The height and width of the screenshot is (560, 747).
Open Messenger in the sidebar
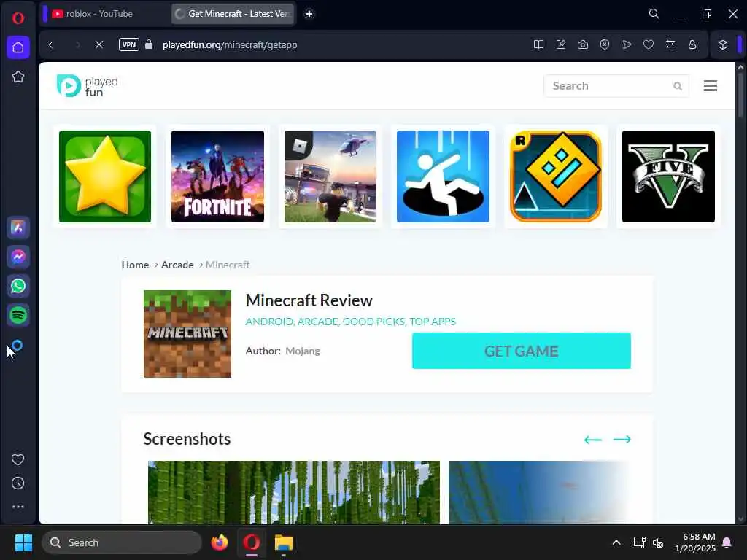click(18, 257)
